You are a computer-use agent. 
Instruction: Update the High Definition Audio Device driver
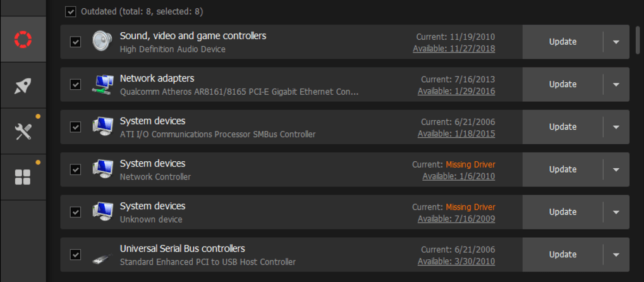point(562,42)
